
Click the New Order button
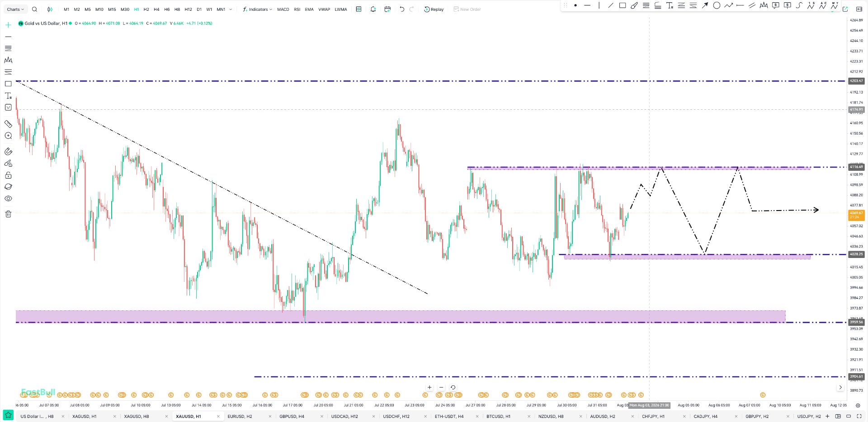(467, 9)
